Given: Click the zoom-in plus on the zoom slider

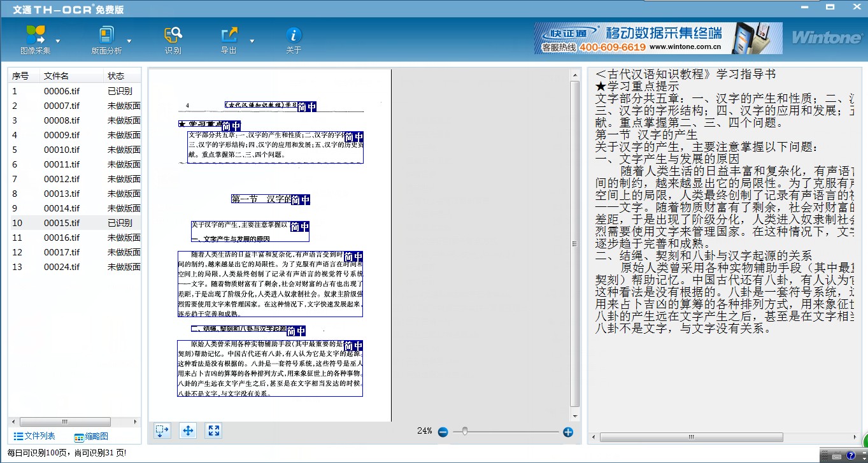Looking at the screenshot, I should pos(567,431).
